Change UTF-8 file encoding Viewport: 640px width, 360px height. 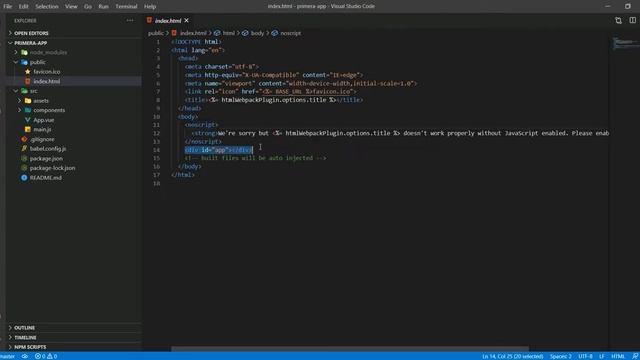(x=585, y=356)
